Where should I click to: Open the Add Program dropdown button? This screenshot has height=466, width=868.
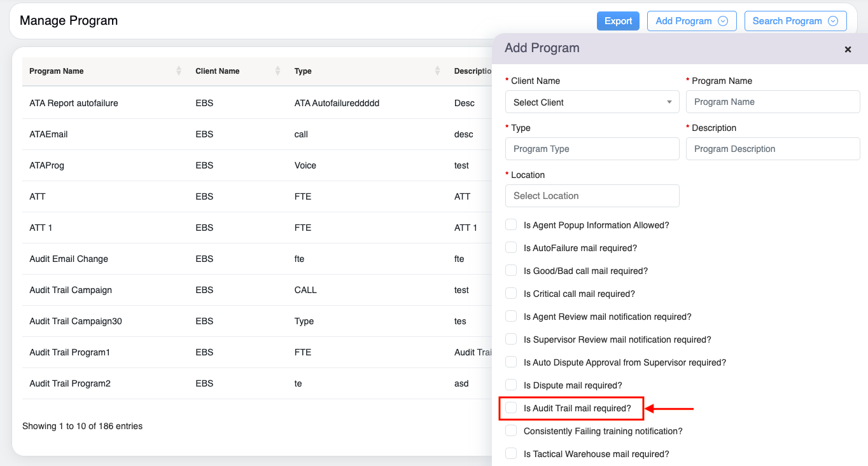(x=691, y=21)
